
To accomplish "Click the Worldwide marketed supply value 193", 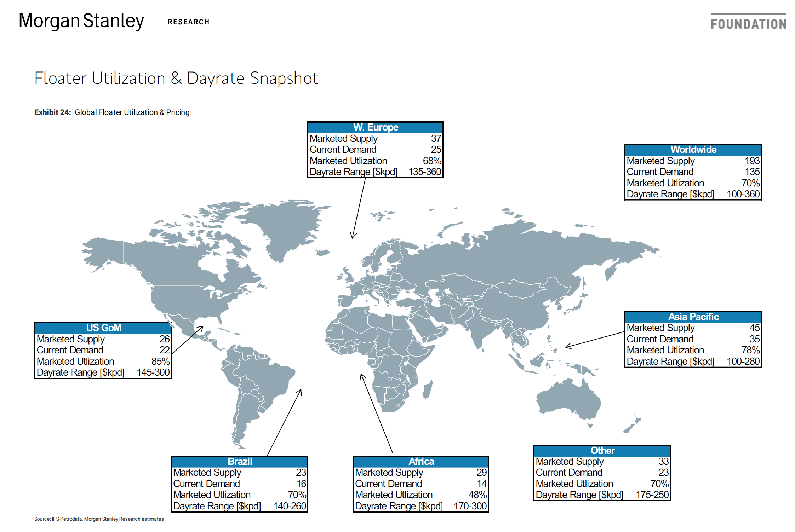I will pos(752,161).
